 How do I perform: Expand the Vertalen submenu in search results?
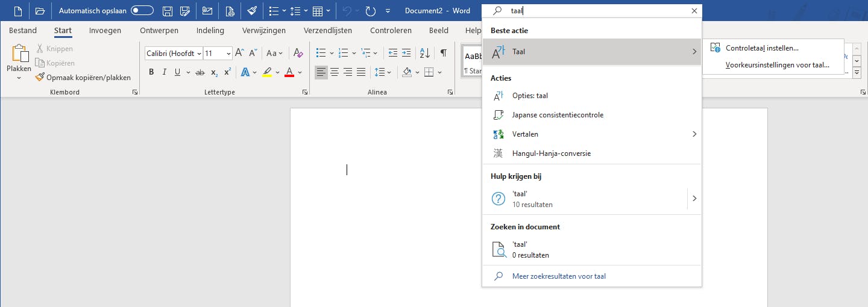tap(694, 134)
